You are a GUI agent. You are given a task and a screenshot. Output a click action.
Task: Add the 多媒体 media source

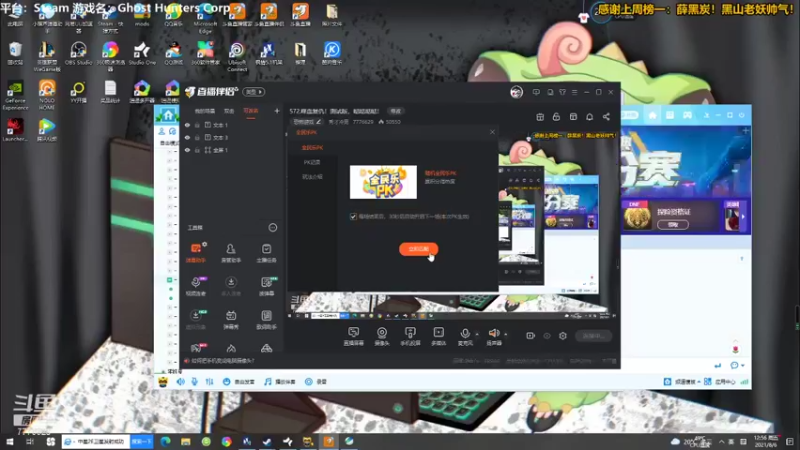click(438, 336)
